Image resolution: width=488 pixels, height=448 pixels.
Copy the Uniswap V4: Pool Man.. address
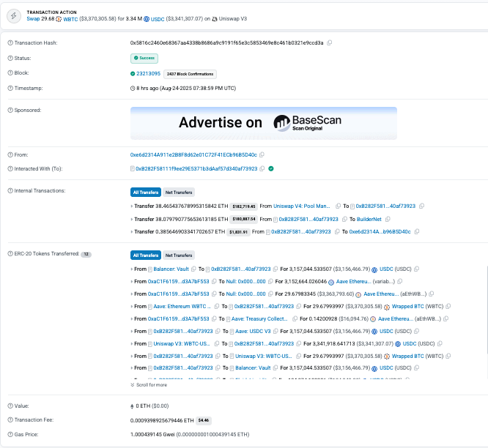coord(338,206)
